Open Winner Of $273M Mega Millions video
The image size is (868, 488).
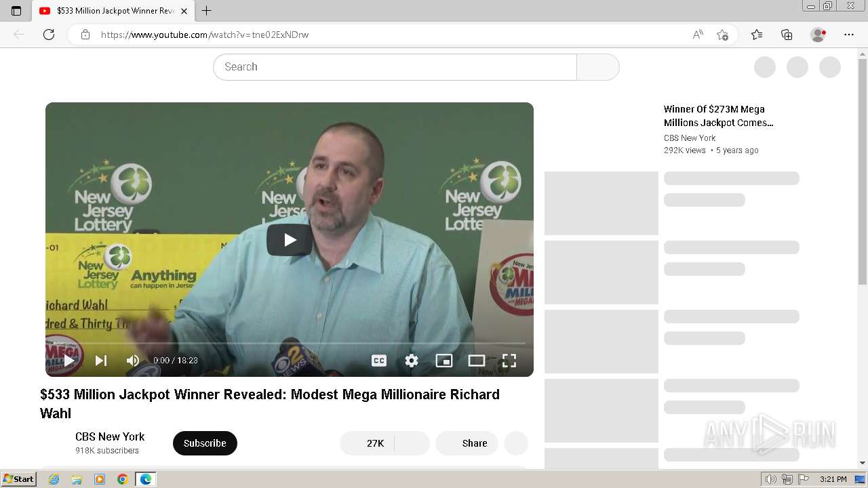[718, 116]
